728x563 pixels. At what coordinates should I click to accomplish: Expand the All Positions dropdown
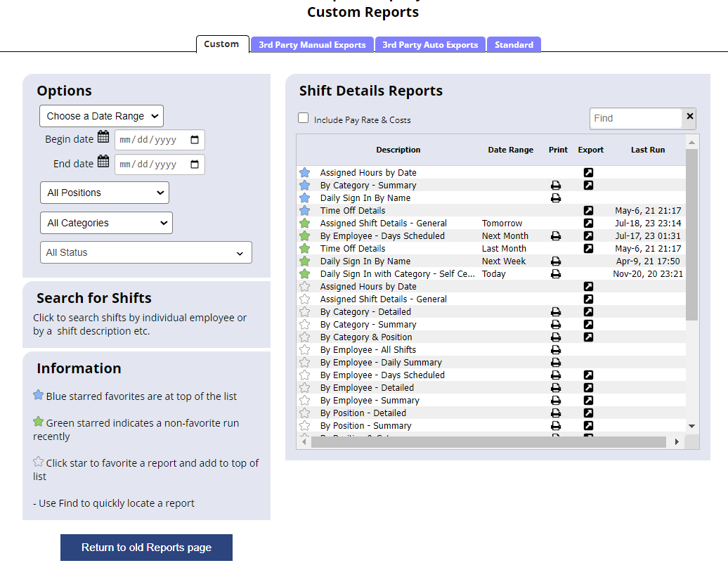click(105, 193)
